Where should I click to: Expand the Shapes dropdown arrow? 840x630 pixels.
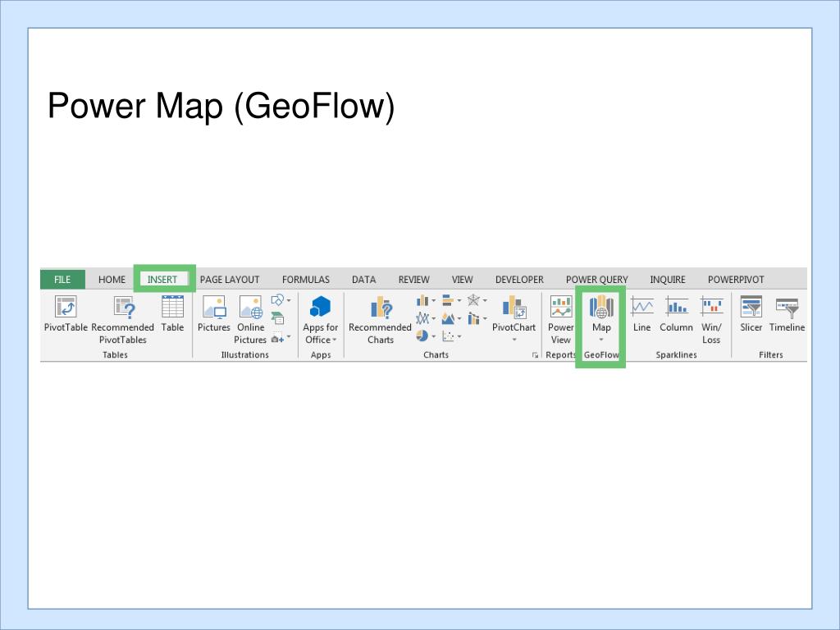tap(289, 300)
